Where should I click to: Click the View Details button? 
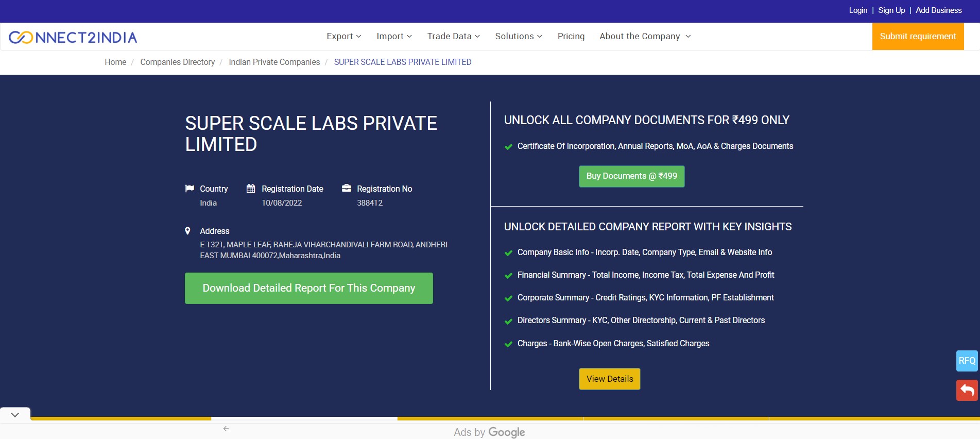click(x=610, y=379)
